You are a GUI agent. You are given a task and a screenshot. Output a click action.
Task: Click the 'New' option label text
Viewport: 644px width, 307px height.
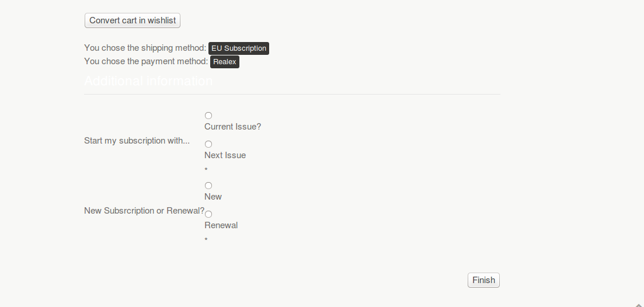[213, 197]
